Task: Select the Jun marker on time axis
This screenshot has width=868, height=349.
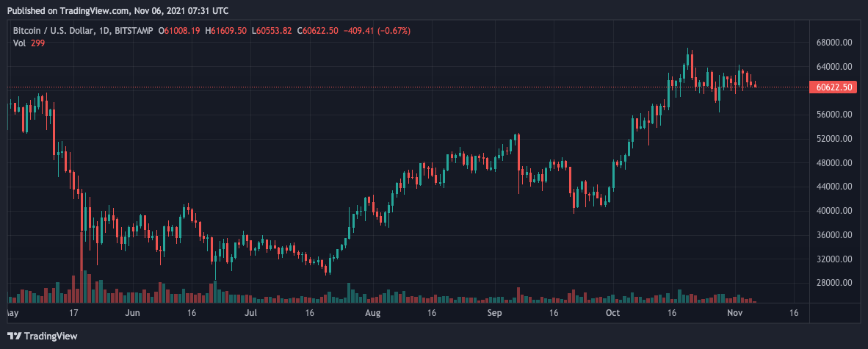Action: tap(132, 312)
